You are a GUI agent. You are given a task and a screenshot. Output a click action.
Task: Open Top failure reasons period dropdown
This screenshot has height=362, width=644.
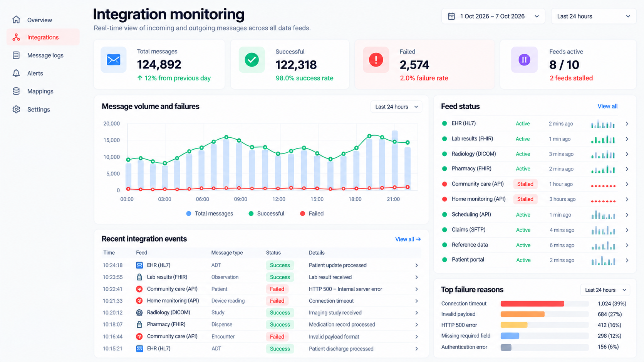pyautogui.click(x=605, y=290)
